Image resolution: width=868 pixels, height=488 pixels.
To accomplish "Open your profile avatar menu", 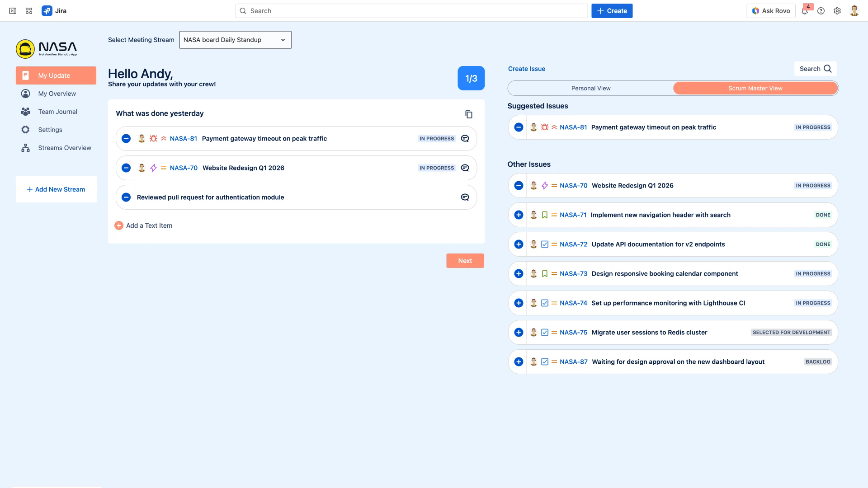I will [854, 10].
